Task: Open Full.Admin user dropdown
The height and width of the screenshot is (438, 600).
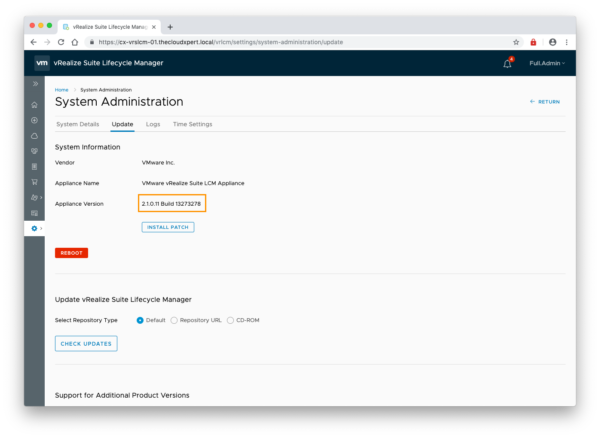Action: point(547,63)
